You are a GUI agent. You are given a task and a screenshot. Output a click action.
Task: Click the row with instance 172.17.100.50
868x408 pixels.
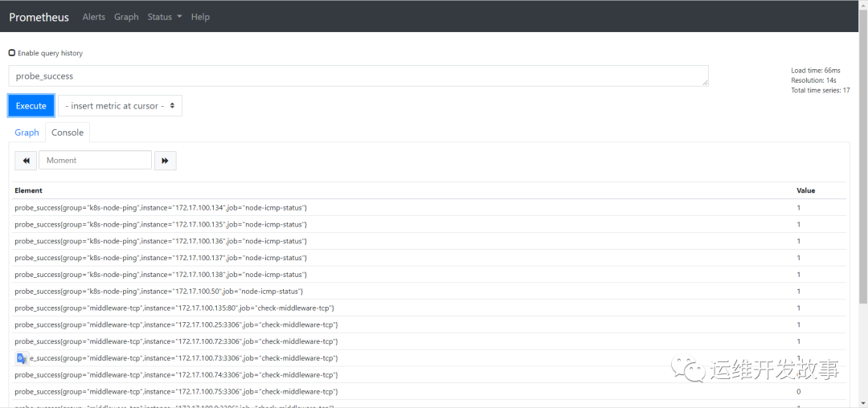coord(429,291)
